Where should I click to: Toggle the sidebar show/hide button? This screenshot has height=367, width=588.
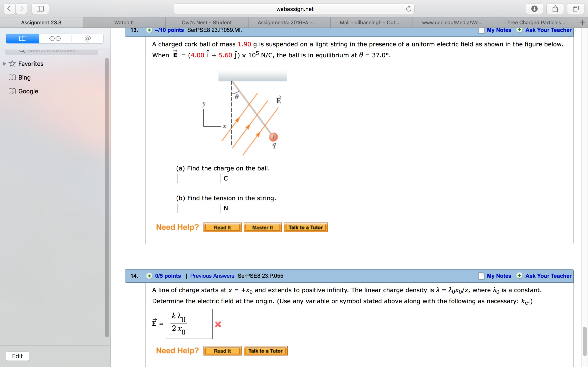click(x=40, y=9)
